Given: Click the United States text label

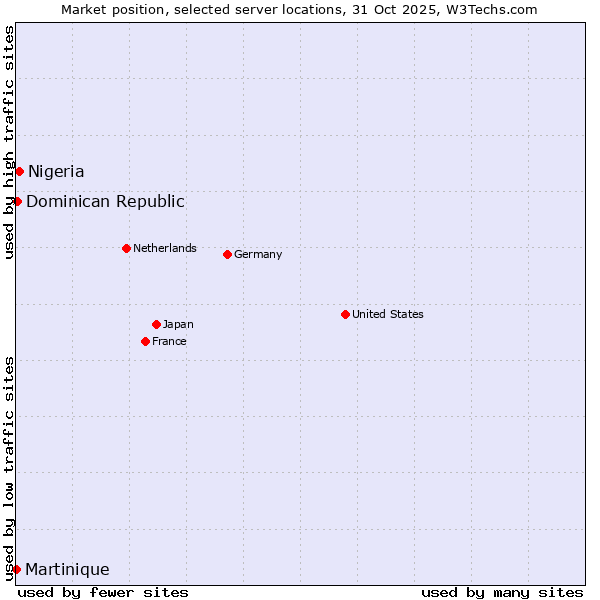Looking at the screenshot, I should click(388, 314).
